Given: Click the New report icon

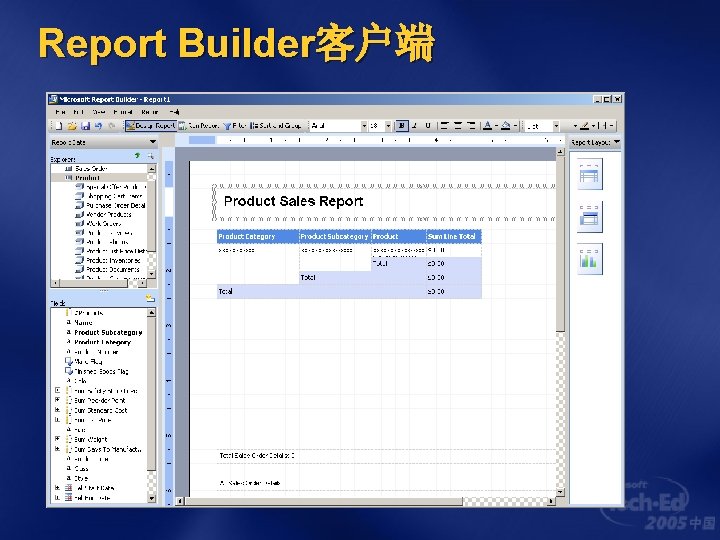Looking at the screenshot, I should [x=59, y=125].
